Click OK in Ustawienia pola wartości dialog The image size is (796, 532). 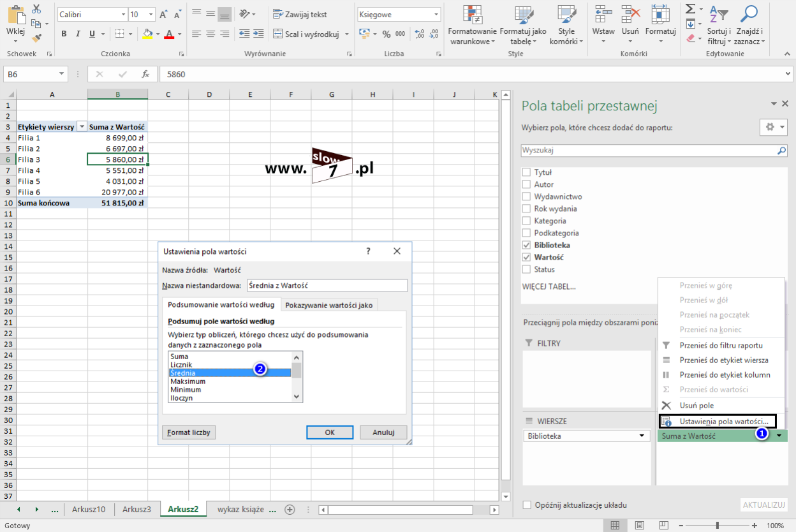point(330,432)
